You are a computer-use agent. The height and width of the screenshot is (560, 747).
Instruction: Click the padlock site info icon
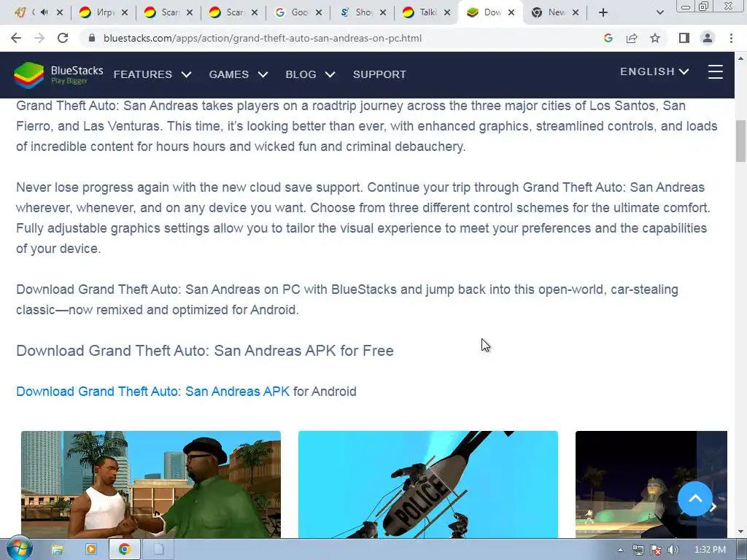[92, 38]
